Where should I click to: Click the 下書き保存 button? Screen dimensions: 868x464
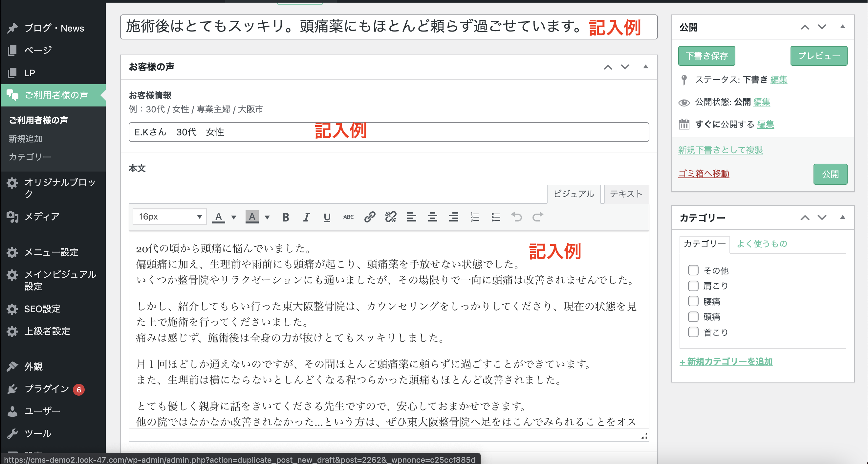coord(706,56)
